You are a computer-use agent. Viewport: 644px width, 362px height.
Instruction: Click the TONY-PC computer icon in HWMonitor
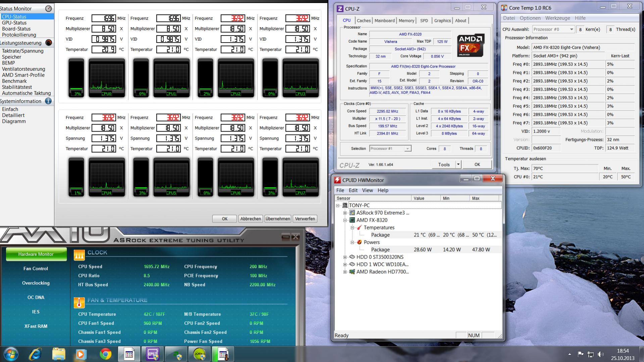344,205
